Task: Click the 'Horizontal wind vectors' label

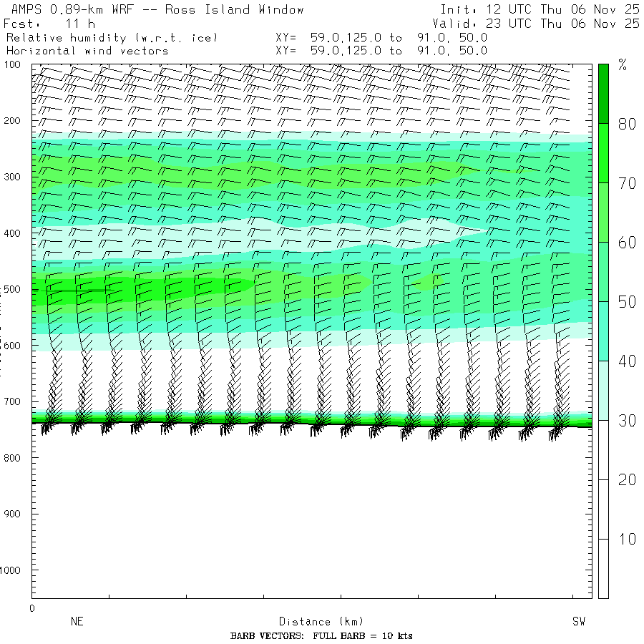Action: coord(87,51)
